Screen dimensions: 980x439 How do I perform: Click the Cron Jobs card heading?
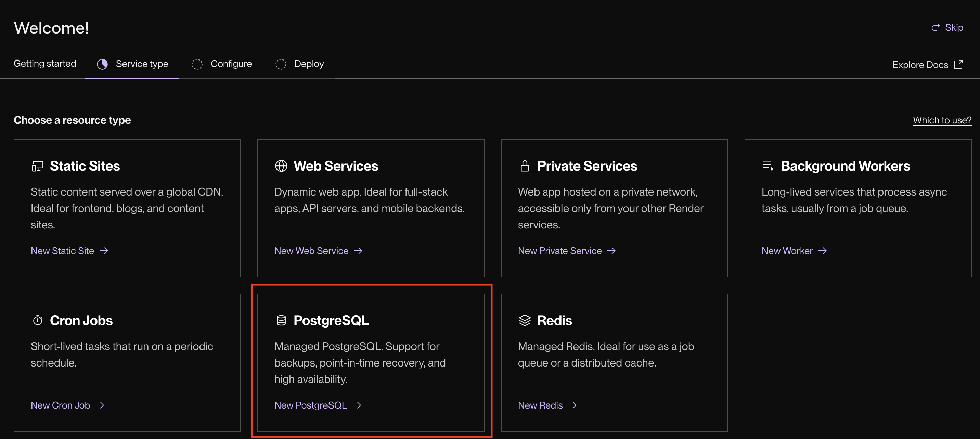(x=81, y=320)
